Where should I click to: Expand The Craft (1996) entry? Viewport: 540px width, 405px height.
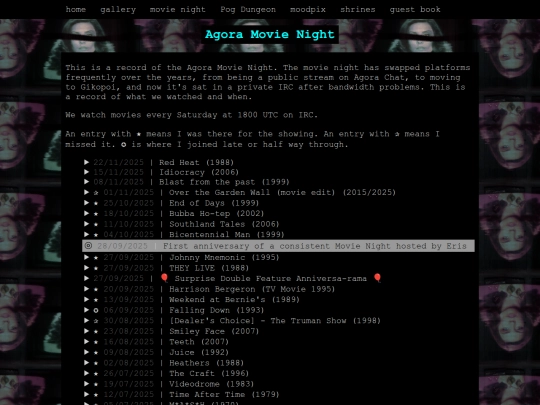(87, 373)
